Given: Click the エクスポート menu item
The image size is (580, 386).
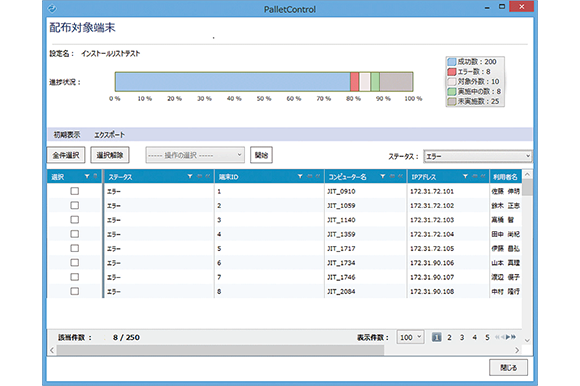Looking at the screenshot, I should pos(109,135).
